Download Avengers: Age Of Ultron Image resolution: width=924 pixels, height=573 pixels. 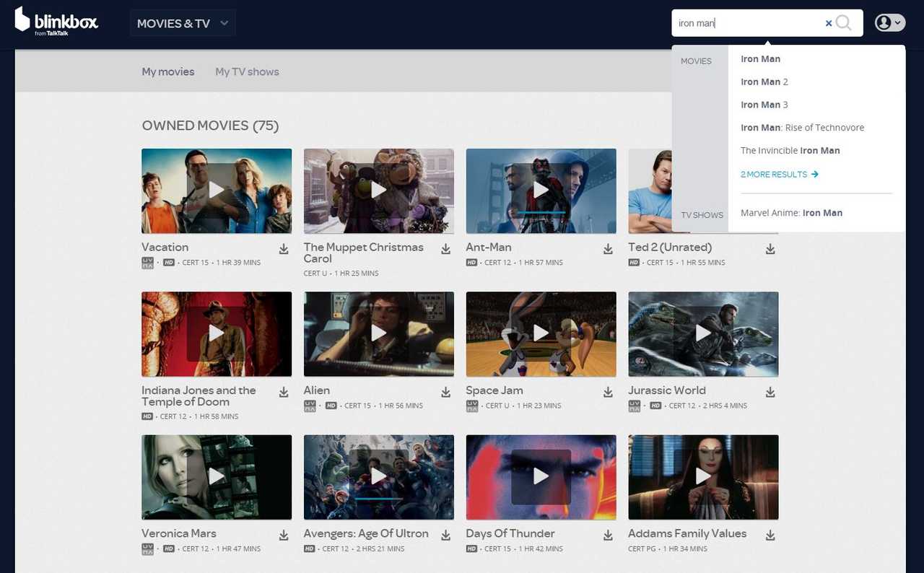point(446,535)
